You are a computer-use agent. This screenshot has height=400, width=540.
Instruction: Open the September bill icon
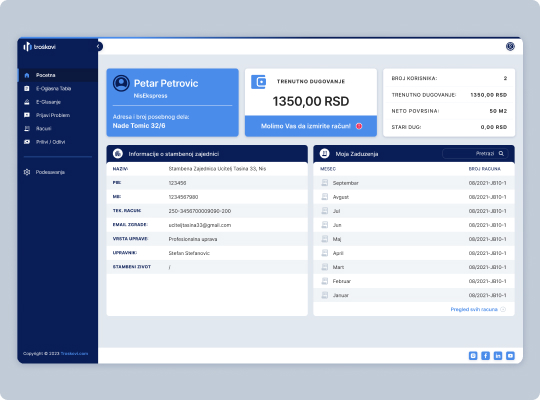(324, 183)
